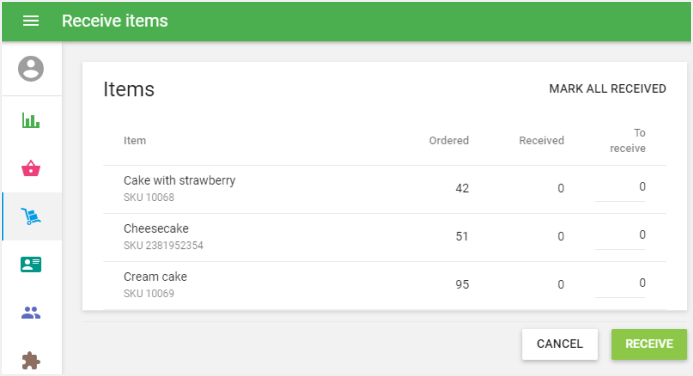Image resolution: width=693 pixels, height=376 pixels.
Task: Open the hamburger navigation menu
Action: 31,21
